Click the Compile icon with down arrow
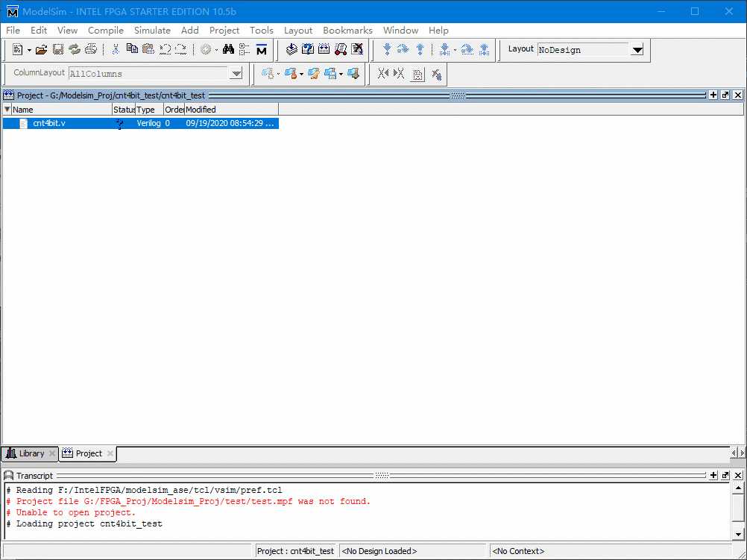Viewport: 747px width, 560px height. point(291,49)
